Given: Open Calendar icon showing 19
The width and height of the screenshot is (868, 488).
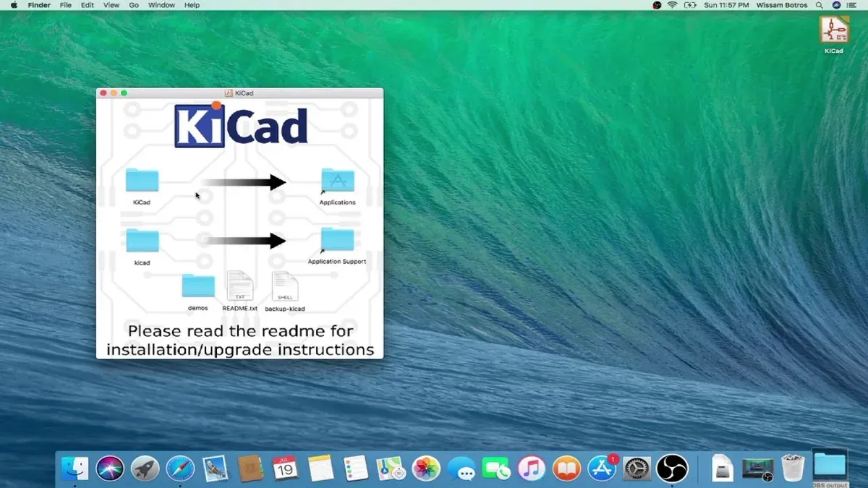Looking at the screenshot, I should 286,468.
